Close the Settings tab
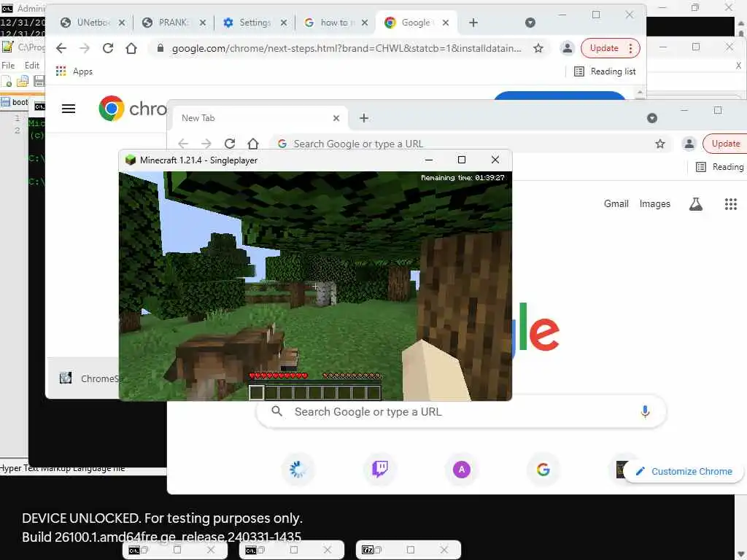 coord(284,23)
